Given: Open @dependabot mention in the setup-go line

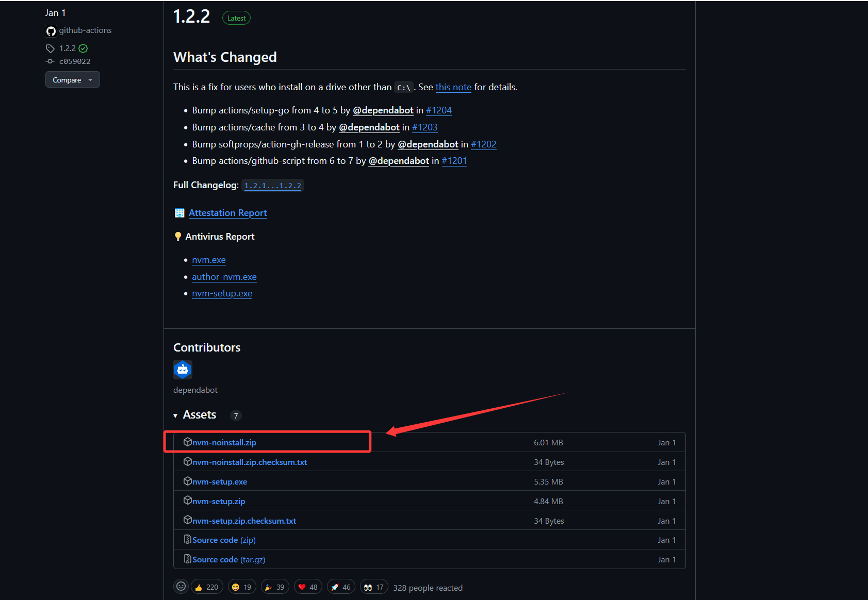Looking at the screenshot, I should point(383,110).
